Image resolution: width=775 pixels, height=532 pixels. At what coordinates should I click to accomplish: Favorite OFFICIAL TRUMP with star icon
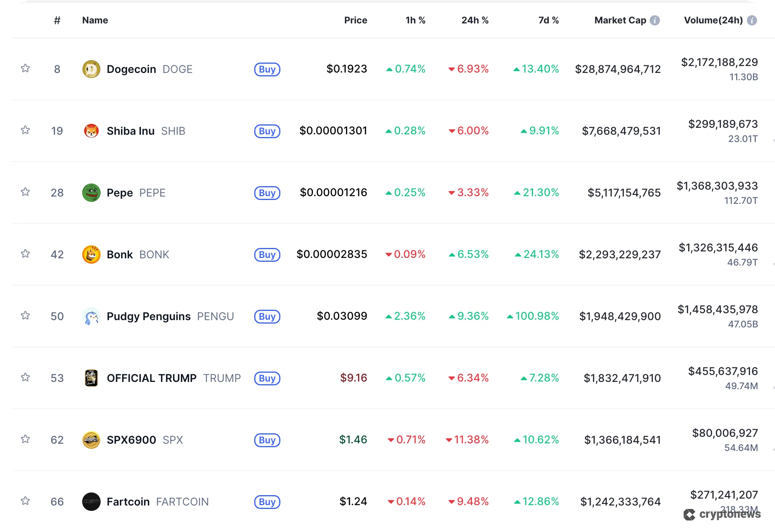click(25, 377)
